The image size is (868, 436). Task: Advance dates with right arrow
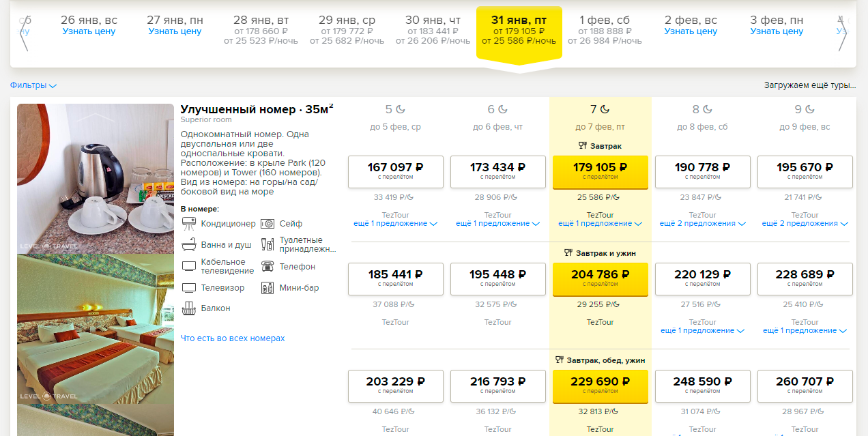coord(842,34)
